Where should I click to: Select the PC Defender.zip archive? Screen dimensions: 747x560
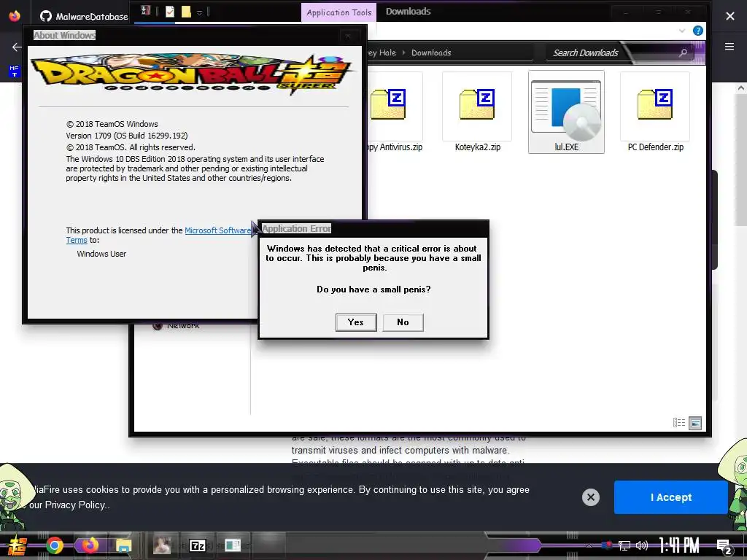655,112
